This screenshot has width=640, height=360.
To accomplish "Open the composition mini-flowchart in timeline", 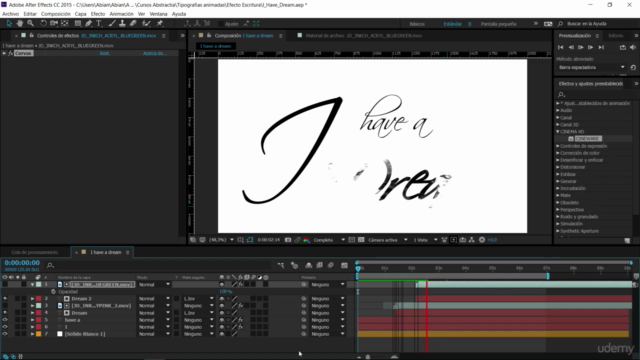I will click(281, 265).
